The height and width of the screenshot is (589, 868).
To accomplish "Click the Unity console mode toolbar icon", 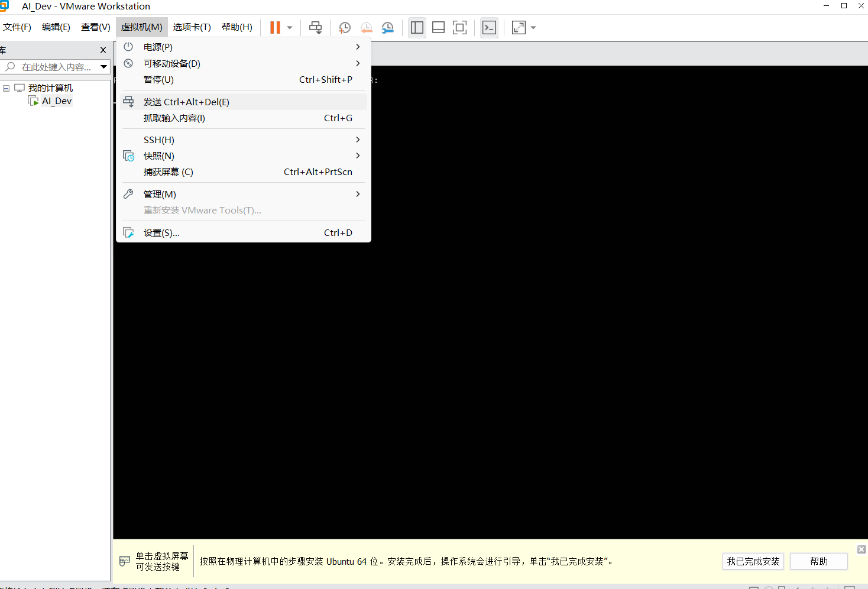I will click(x=489, y=27).
